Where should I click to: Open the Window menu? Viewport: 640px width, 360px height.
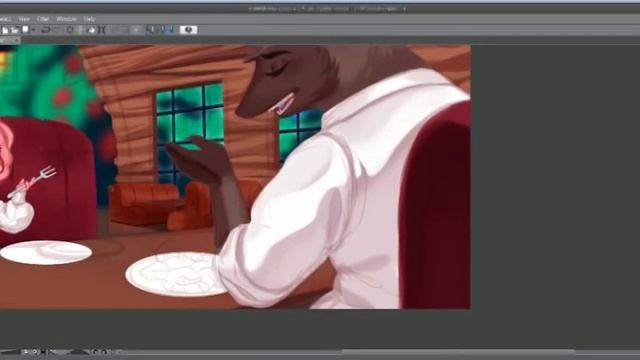pyautogui.click(x=66, y=19)
